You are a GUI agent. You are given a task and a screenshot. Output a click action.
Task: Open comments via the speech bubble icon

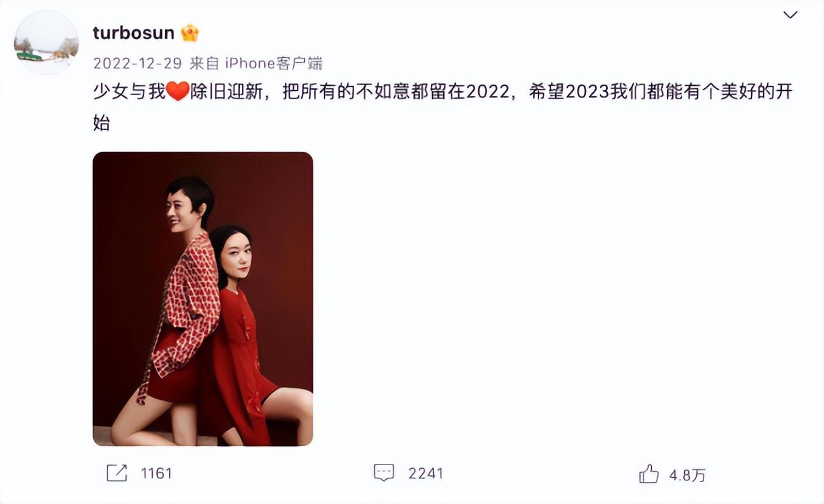point(383,473)
